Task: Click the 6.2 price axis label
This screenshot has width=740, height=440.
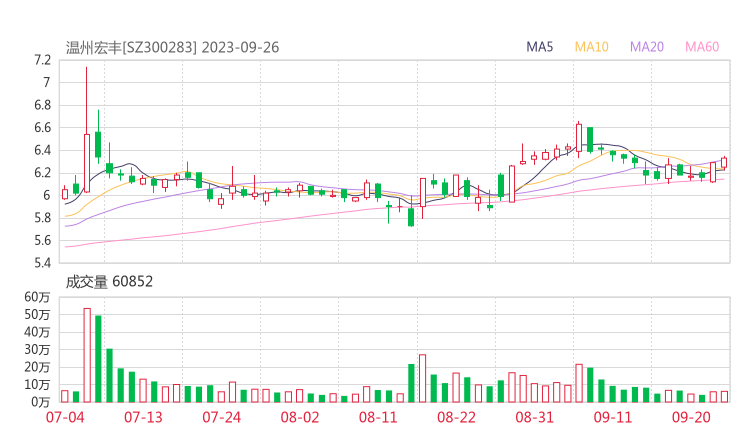Action: tap(42, 173)
